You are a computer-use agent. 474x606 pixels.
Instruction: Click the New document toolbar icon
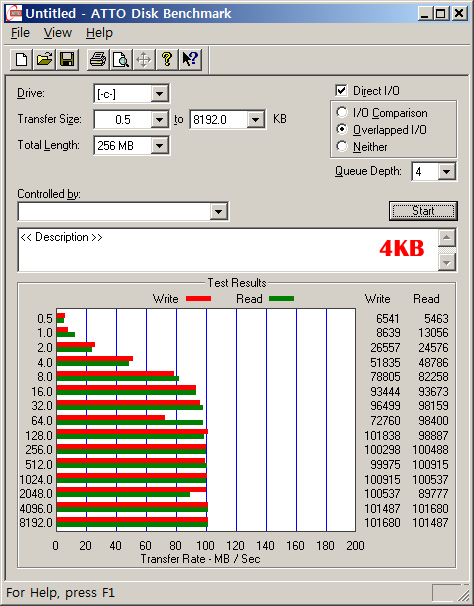(21, 60)
